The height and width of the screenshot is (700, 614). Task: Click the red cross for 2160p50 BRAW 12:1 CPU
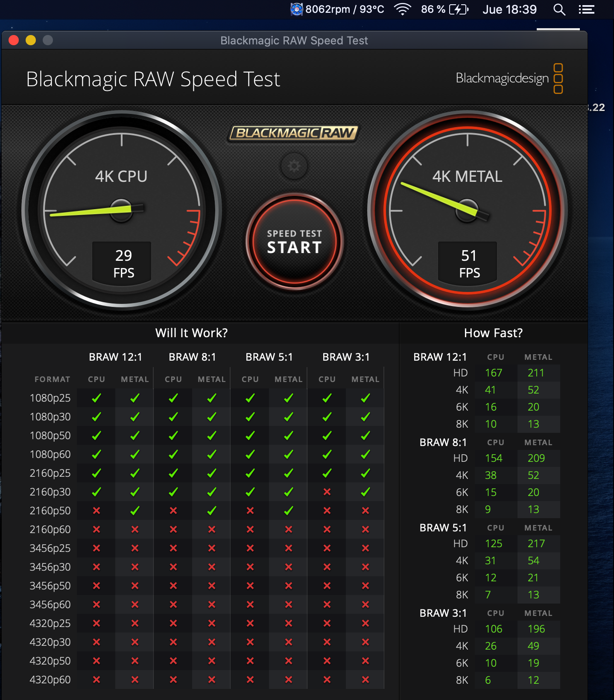click(x=96, y=510)
